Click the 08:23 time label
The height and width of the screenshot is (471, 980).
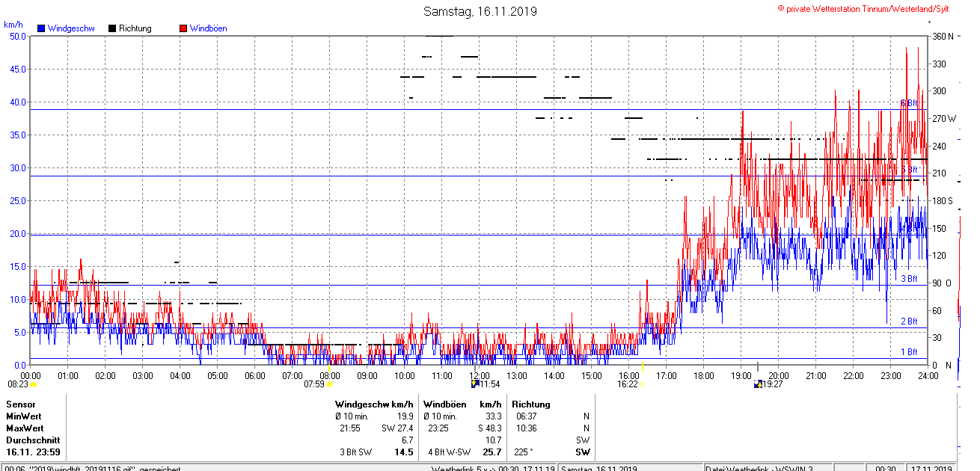point(18,384)
